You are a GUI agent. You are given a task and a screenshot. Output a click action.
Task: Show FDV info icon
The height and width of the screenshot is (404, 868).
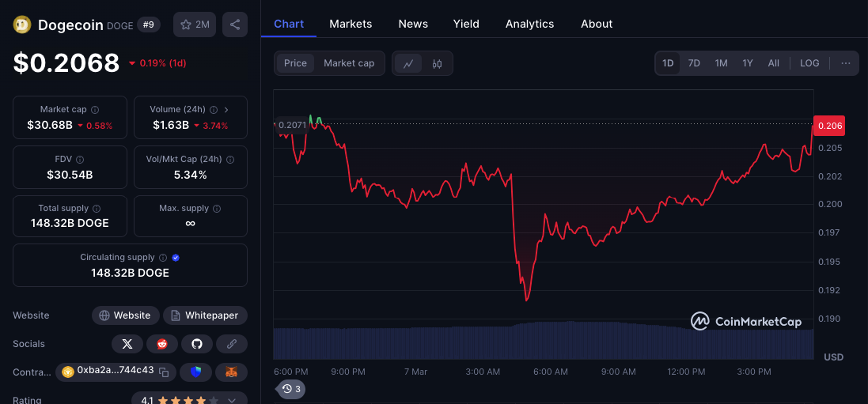(x=80, y=160)
